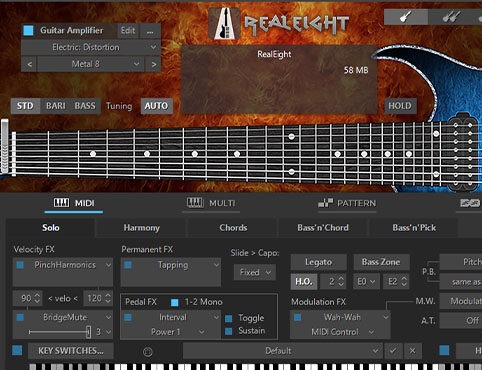The height and width of the screenshot is (370, 482).
Task: Click the PATTERN blocks icon
Action: (325, 203)
